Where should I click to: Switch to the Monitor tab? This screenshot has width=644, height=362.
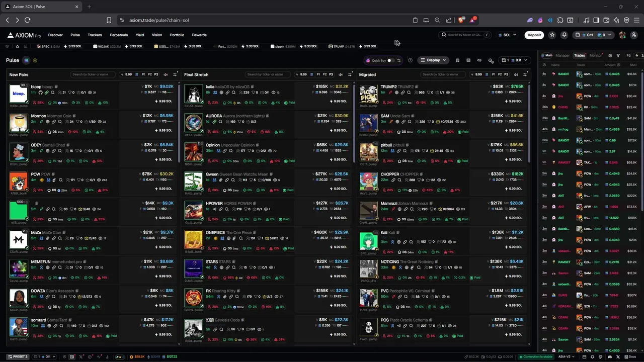tap(595, 55)
